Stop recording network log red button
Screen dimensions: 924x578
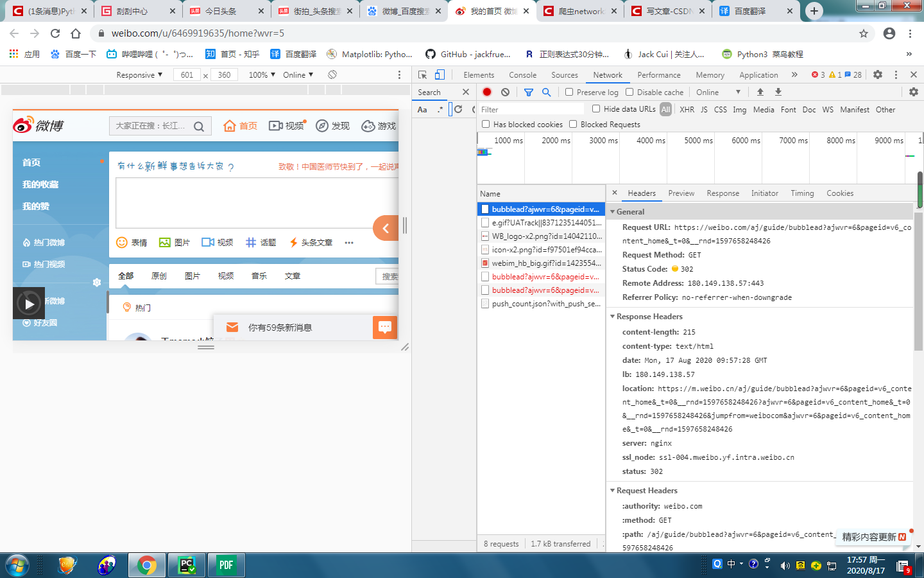coord(487,92)
